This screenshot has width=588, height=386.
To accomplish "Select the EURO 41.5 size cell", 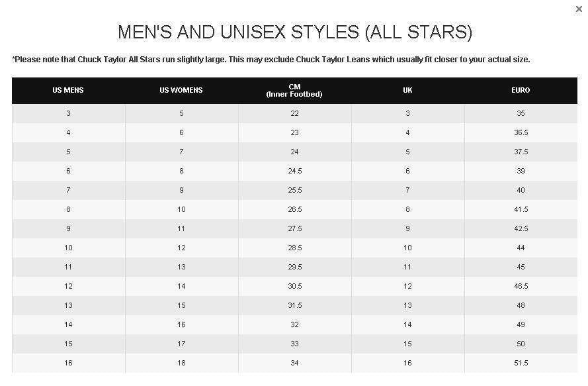I will 521,209.
